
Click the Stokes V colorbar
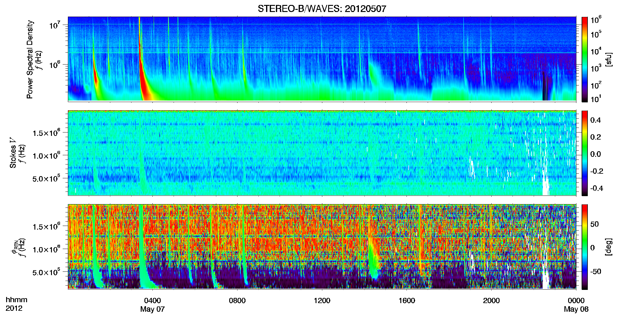click(x=585, y=153)
